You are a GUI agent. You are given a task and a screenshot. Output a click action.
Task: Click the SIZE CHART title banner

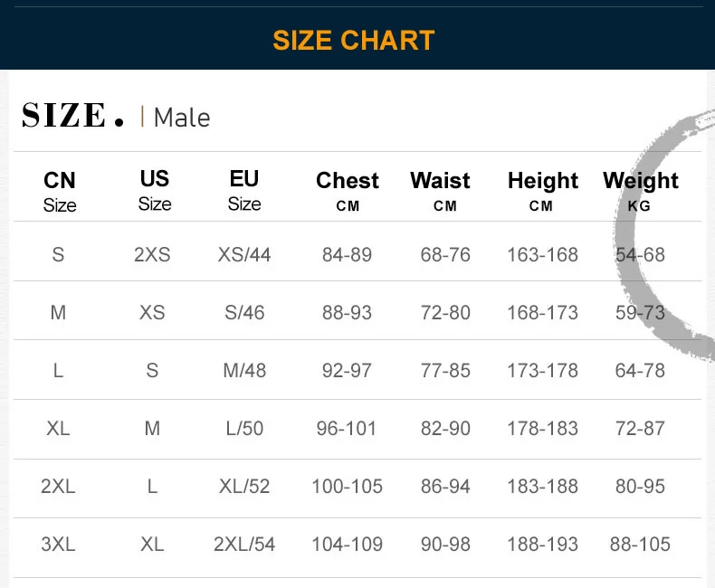[x=354, y=40]
